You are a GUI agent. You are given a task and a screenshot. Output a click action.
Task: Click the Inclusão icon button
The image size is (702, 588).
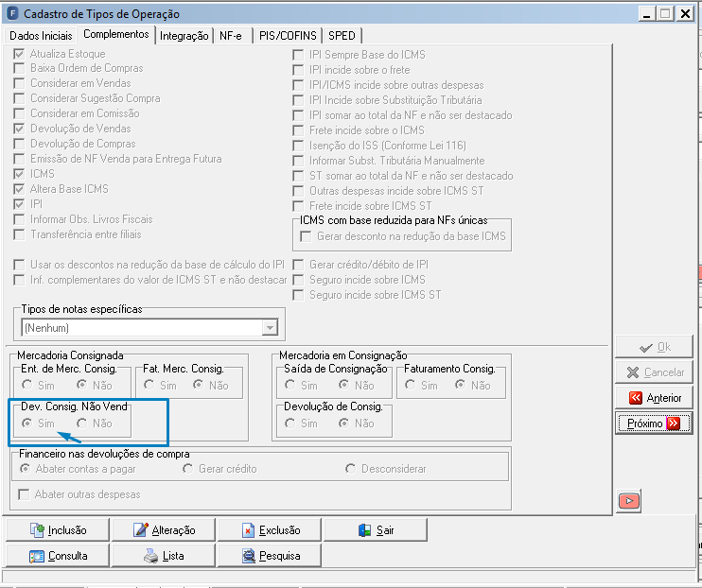click(37, 529)
